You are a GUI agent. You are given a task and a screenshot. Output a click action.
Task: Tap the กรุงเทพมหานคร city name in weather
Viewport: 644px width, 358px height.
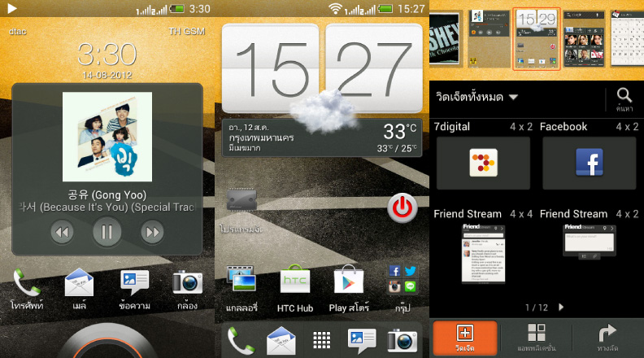(261, 138)
